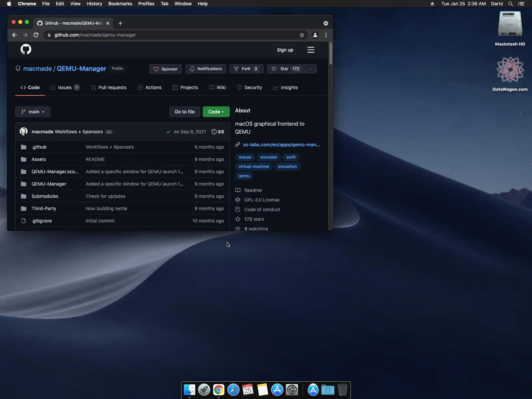Open the Star lists dropdown arrow
Image resolution: width=532 pixels, height=399 pixels.
[311, 69]
